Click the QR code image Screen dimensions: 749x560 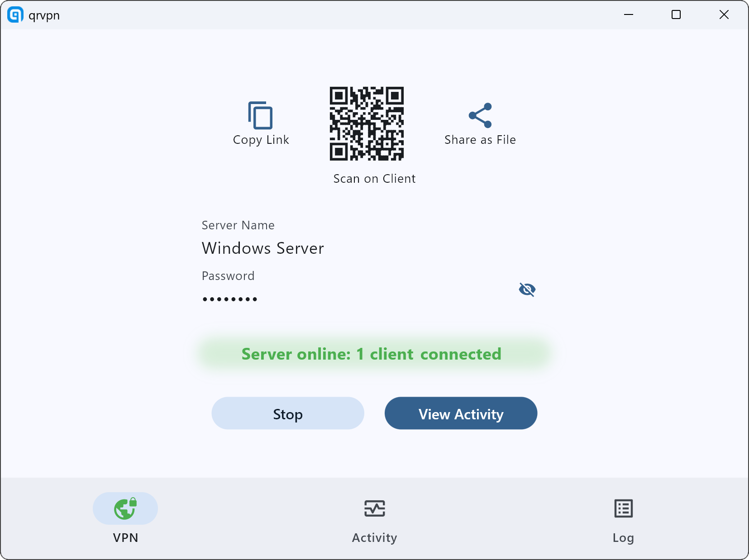[x=367, y=123]
